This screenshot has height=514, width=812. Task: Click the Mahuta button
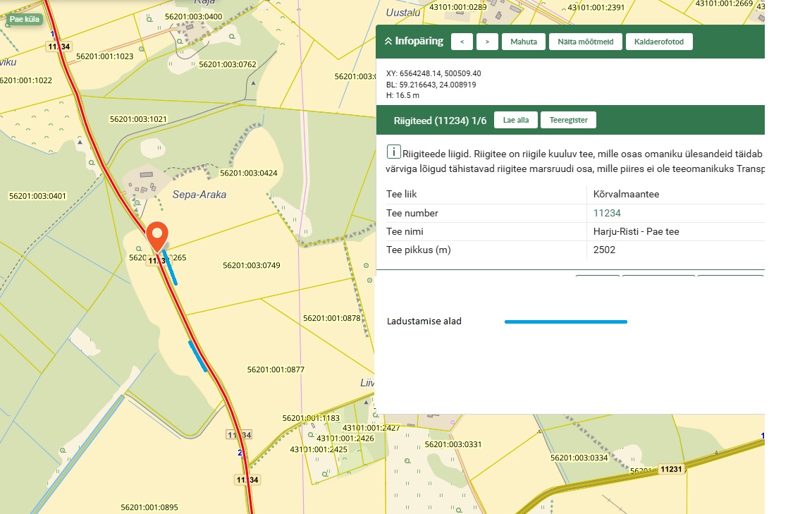point(523,42)
